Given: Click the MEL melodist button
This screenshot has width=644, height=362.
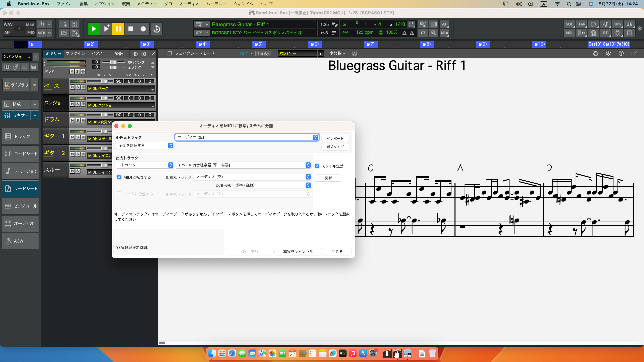Looking at the screenshot, I should click(569, 33).
